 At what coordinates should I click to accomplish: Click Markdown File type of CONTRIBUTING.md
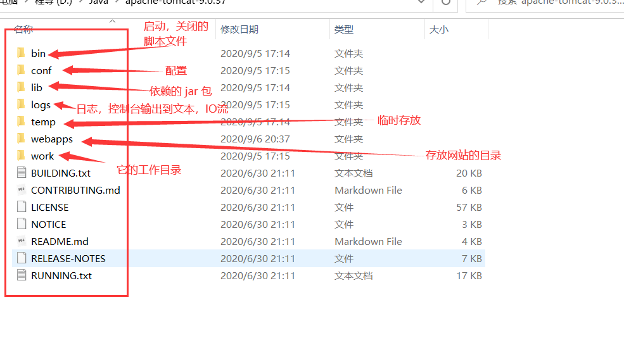(x=368, y=190)
